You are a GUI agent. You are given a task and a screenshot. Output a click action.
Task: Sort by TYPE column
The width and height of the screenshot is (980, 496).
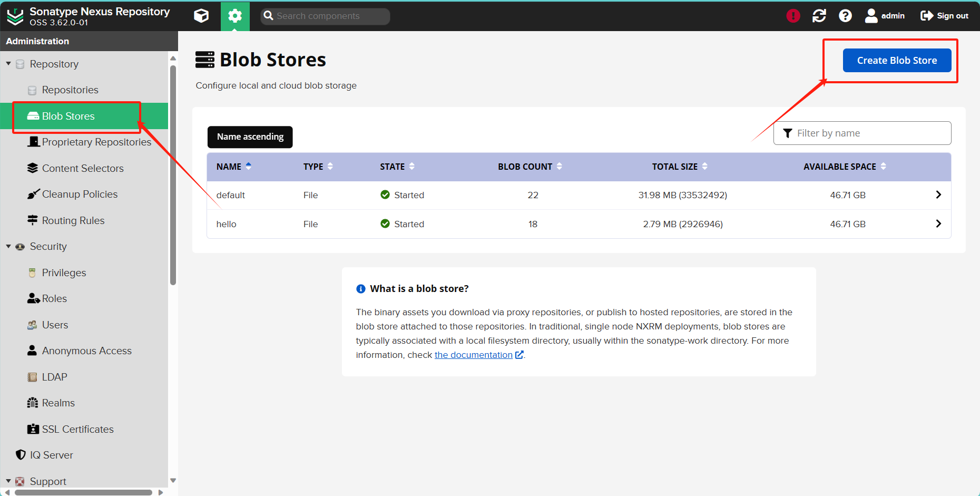(x=318, y=167)
